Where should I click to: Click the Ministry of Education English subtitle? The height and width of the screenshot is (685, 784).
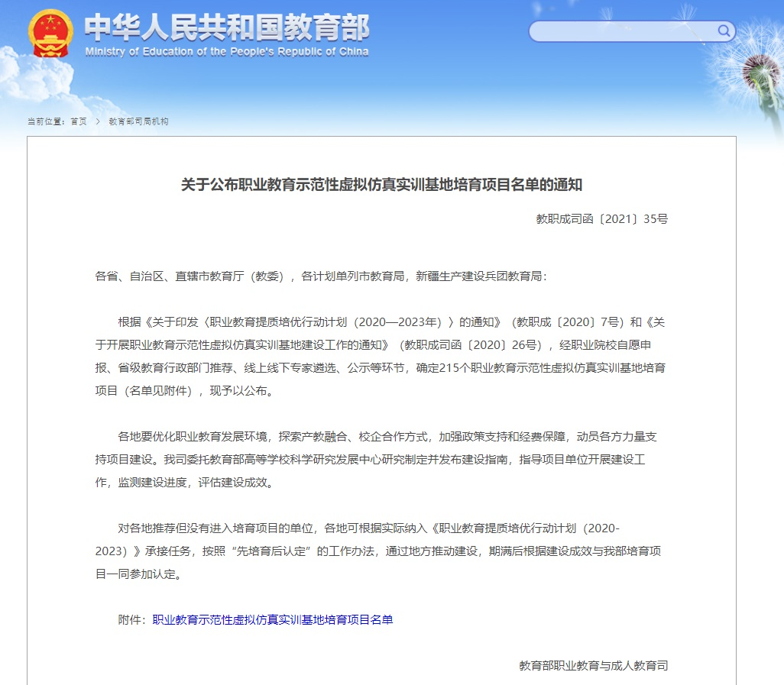click(227, 52)
